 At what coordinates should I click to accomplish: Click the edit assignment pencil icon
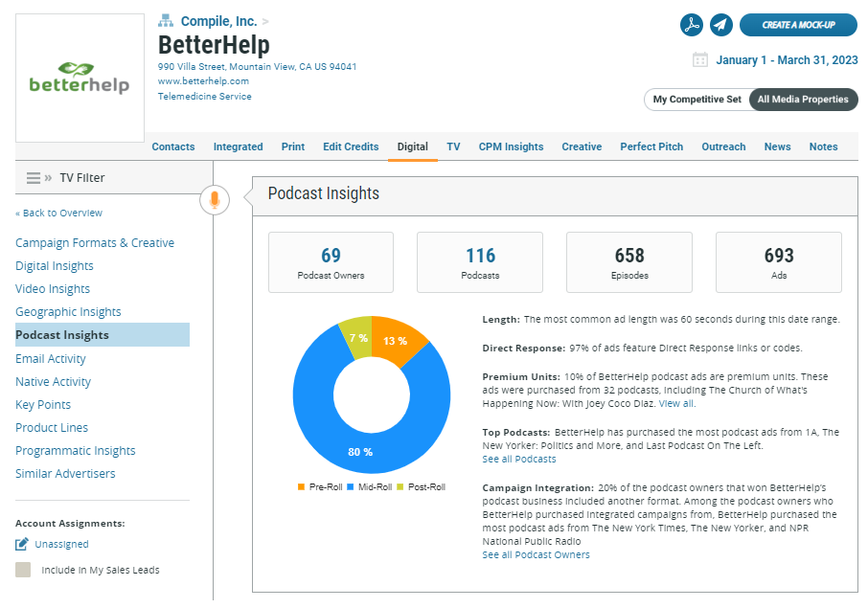point(22,545)
